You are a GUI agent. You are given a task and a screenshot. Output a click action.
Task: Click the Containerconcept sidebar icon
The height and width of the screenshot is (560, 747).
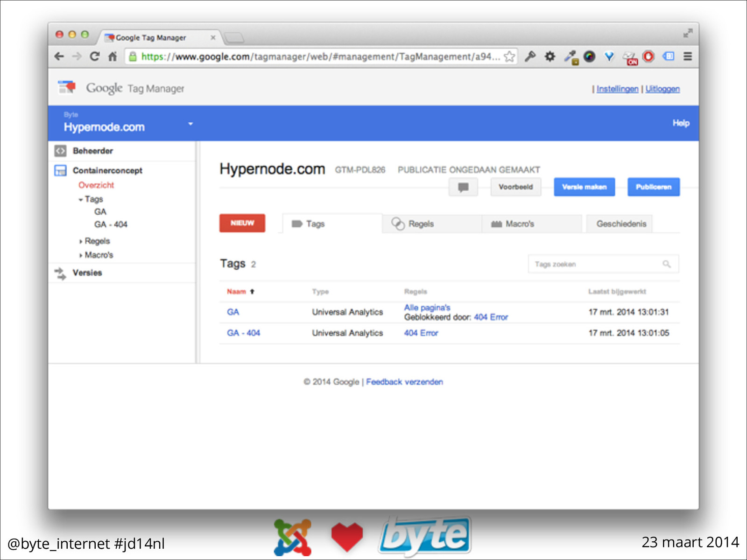pos(60,170)
